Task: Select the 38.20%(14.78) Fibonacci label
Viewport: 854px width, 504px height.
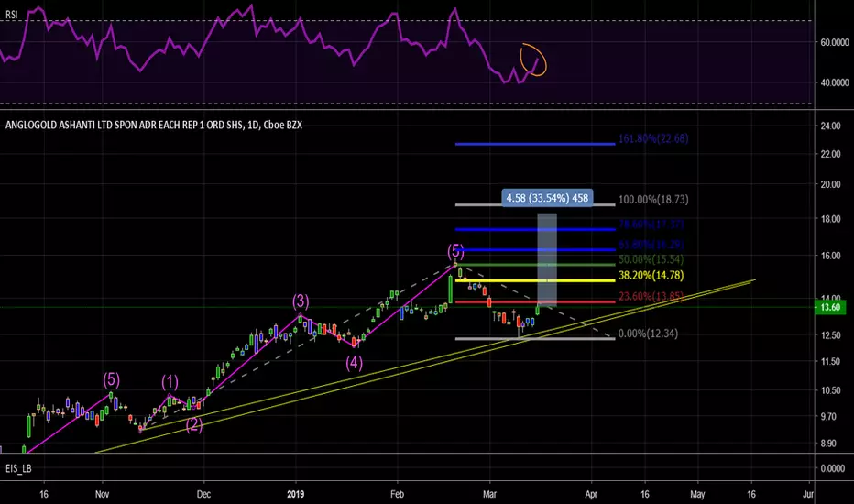Action: click(651, 275)
